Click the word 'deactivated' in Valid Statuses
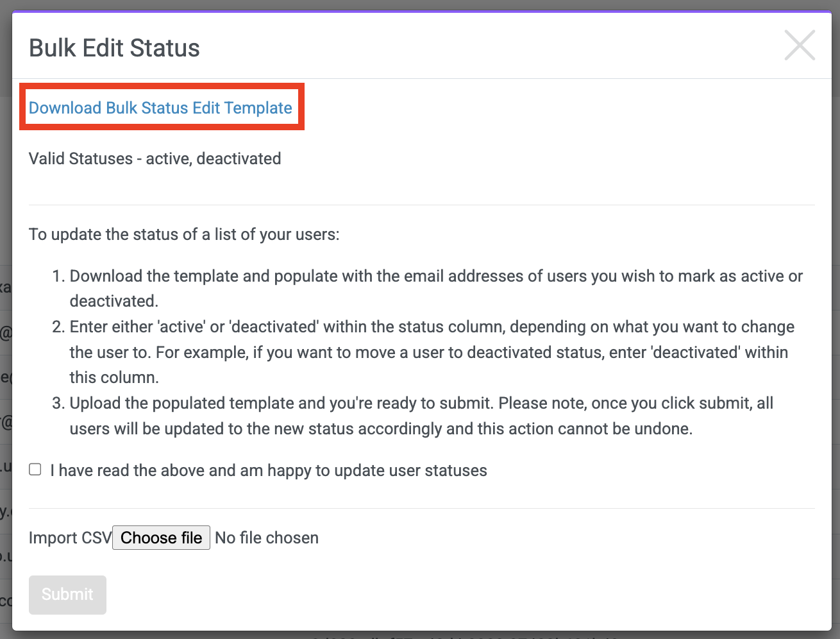840x639 pixels. pyautogui.click(x=239, y=158)
